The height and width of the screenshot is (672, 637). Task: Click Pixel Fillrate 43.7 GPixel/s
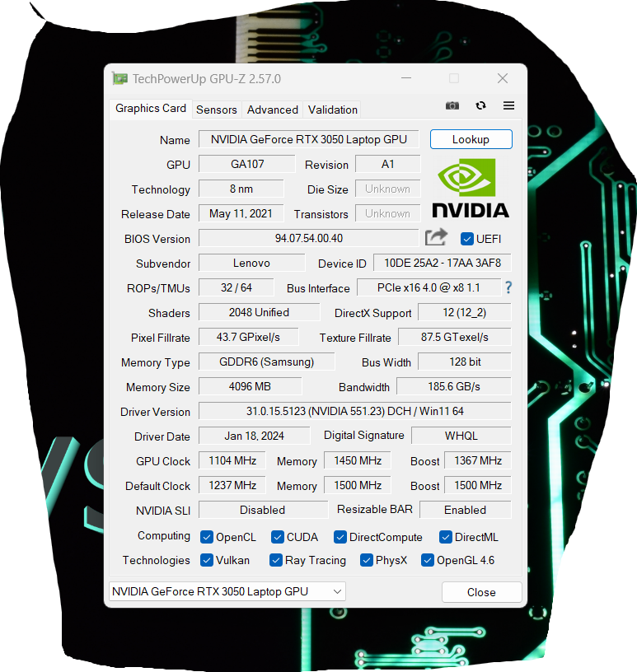[248, 337]
